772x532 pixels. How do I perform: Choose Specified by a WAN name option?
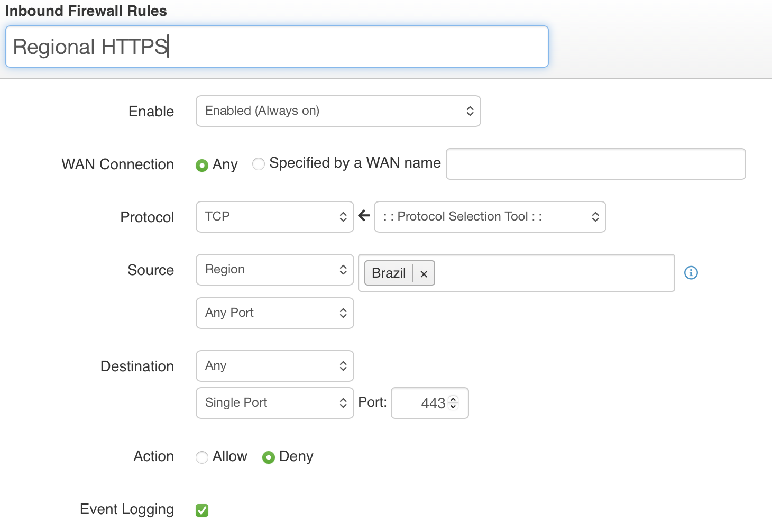click(259, 164)
